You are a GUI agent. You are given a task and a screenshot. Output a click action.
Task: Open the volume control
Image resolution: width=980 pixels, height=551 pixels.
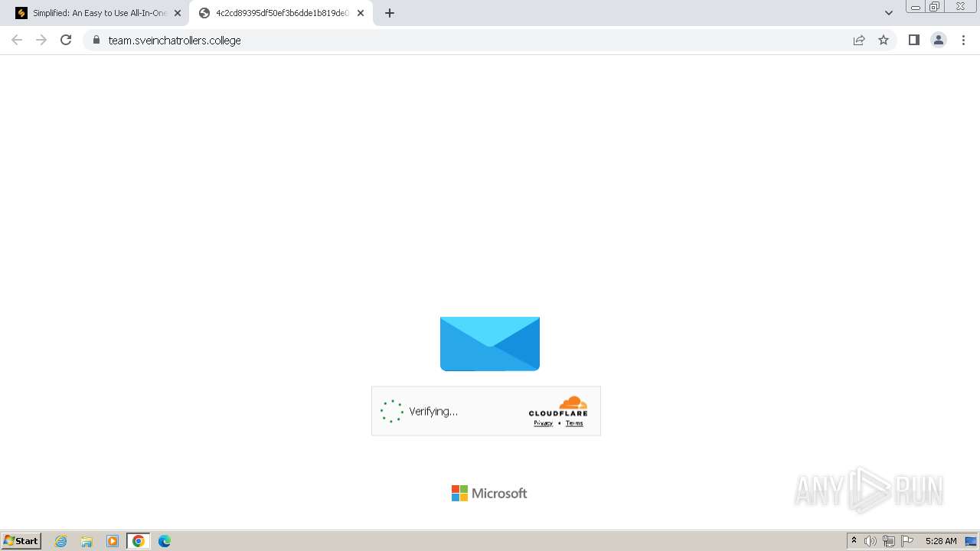pos(871,541)
